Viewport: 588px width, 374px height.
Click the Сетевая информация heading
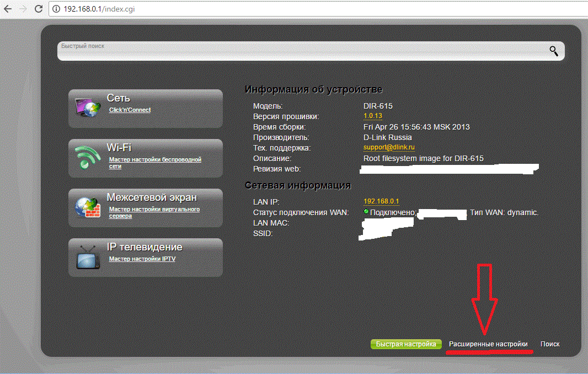click(x=298, y=185)
